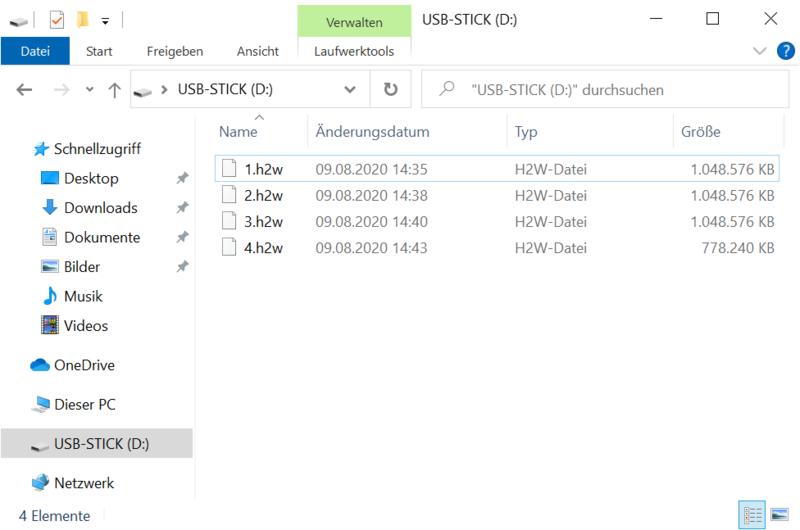This screenshot has width=800, height=530.
Task: Open OneDrive in the navigation pane
Action: 84,365
